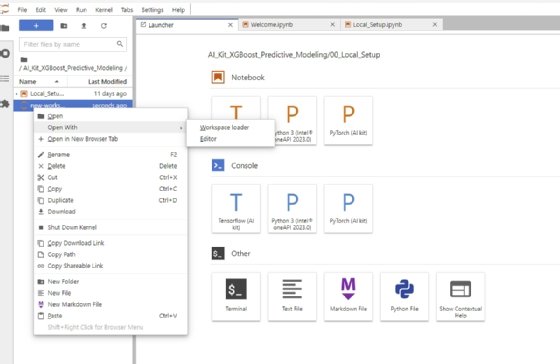Screen dimensions: 560x364
Task: Open the View menu
Action: pyautogui.click(x=61, y=10)
